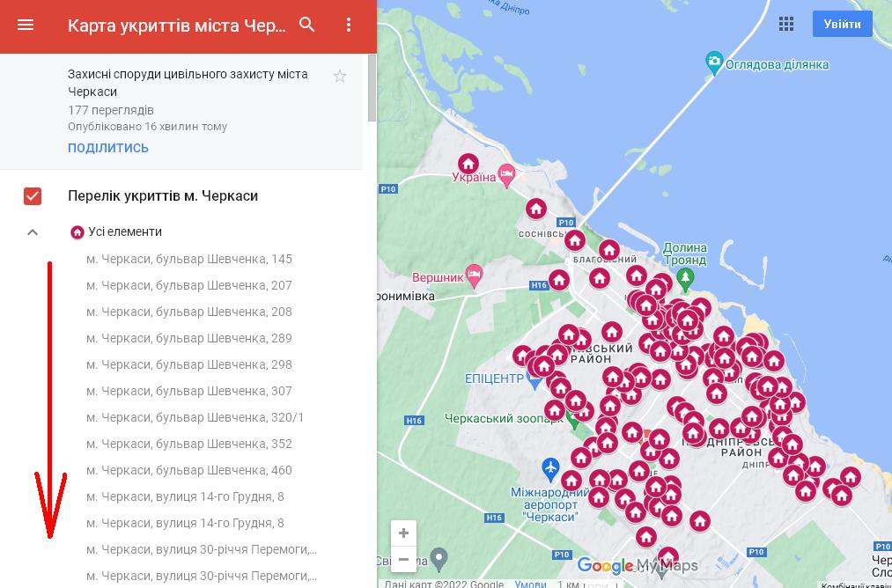Open the Google apps grid

pos(786,25)
